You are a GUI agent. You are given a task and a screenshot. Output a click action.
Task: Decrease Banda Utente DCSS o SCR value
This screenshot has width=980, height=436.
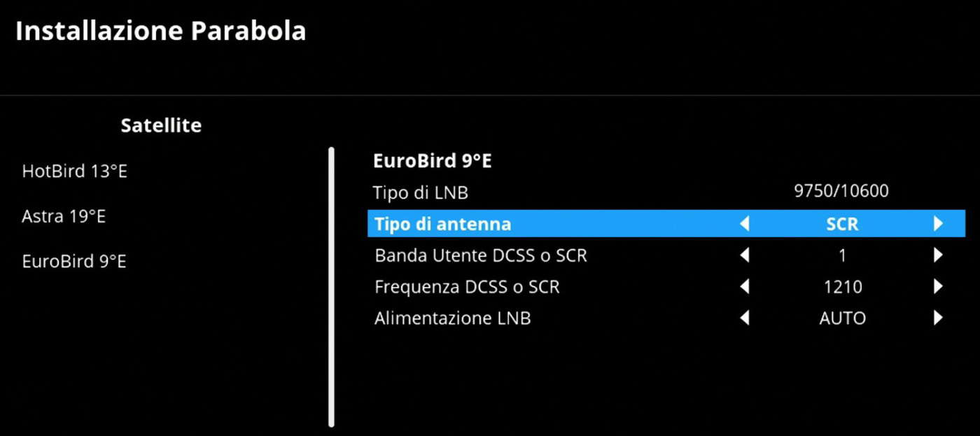(745, 255)
